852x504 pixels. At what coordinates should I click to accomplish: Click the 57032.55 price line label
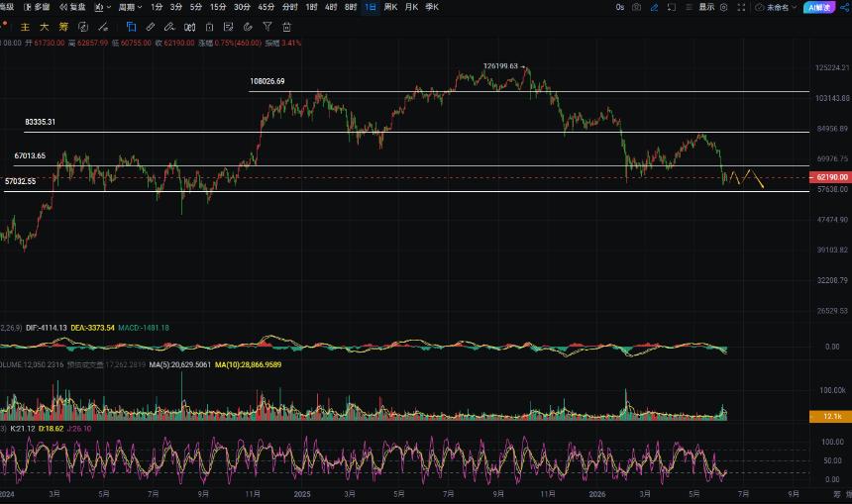21,181
